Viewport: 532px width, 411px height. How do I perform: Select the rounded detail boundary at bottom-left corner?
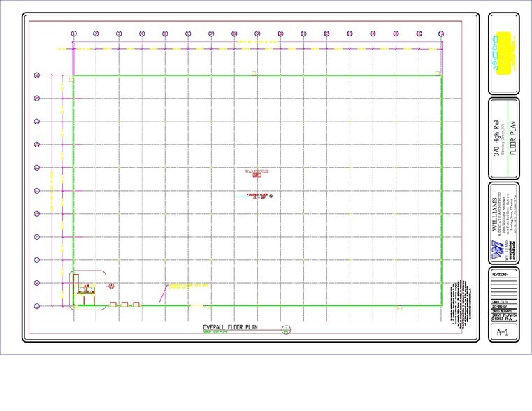[88, 289]
